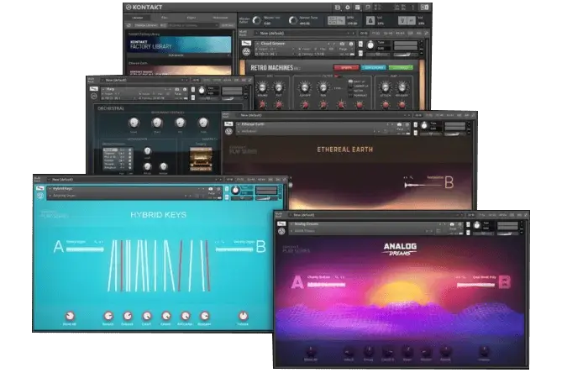The width and height of the screenshot is (588, 378).
Task: Click the Ethereal Earth snapshot camera icon
Action: [x=399, y=124]
